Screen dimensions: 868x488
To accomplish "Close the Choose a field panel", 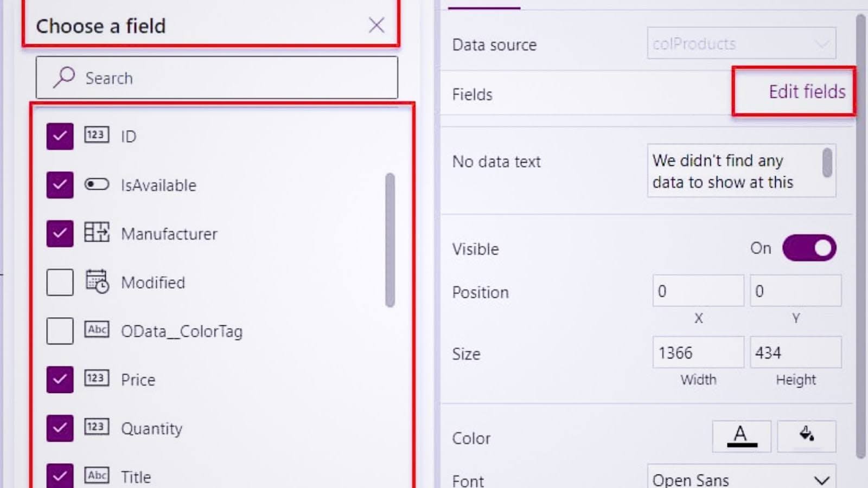I will pyautogui.click(x=376, y=25).
